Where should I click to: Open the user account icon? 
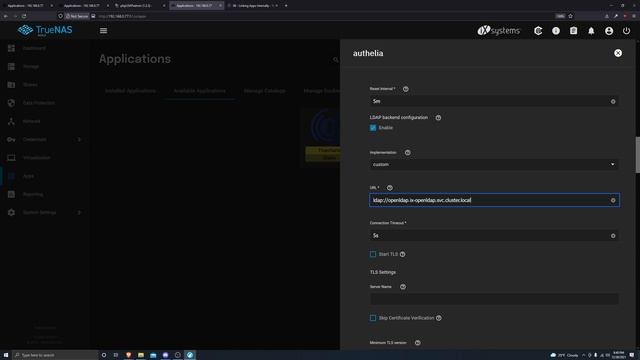[609, 31]
